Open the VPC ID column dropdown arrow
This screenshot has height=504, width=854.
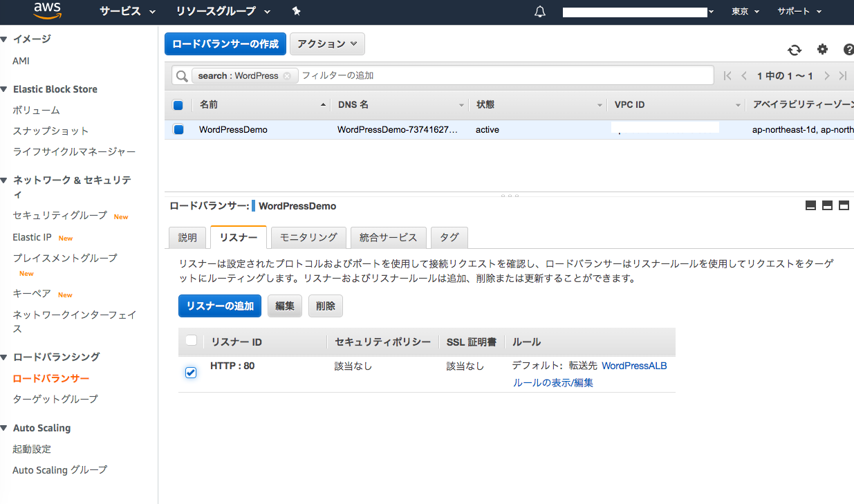739,105
